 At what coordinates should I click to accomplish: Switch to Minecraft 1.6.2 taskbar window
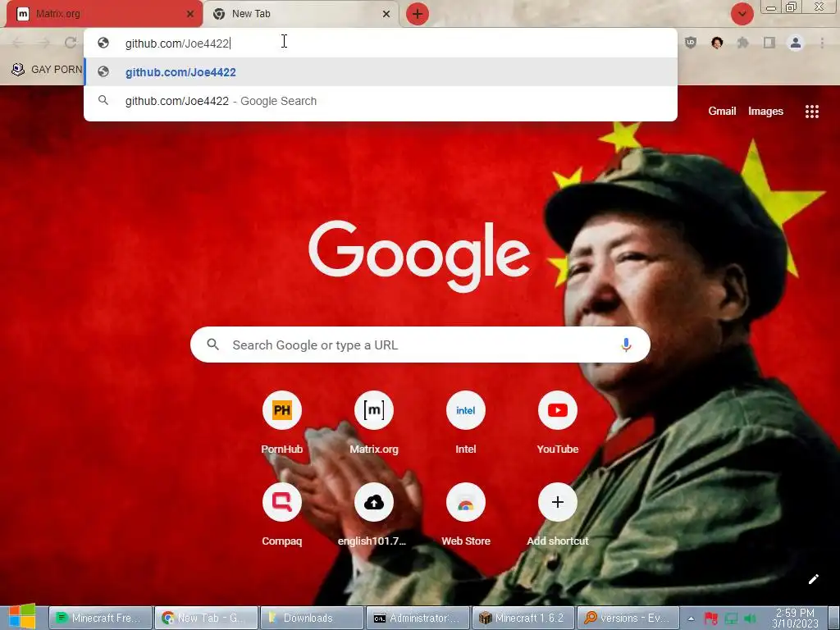coord(523,618)
